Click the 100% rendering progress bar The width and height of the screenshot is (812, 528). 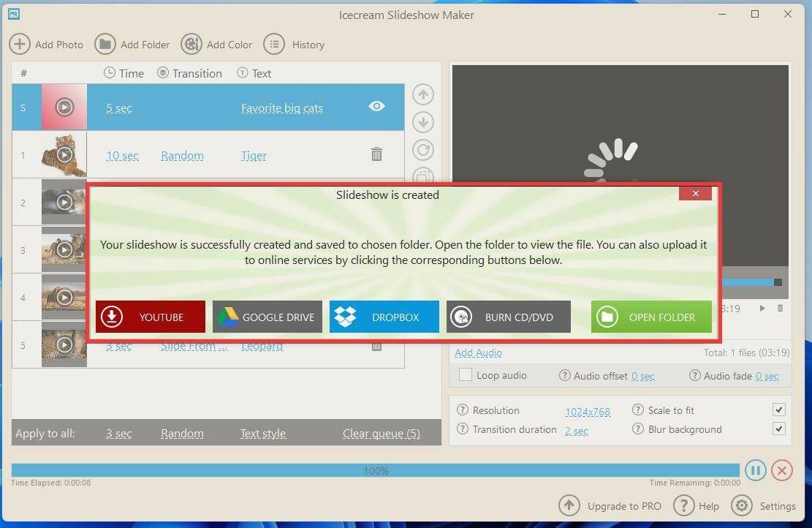click(376, 470)
